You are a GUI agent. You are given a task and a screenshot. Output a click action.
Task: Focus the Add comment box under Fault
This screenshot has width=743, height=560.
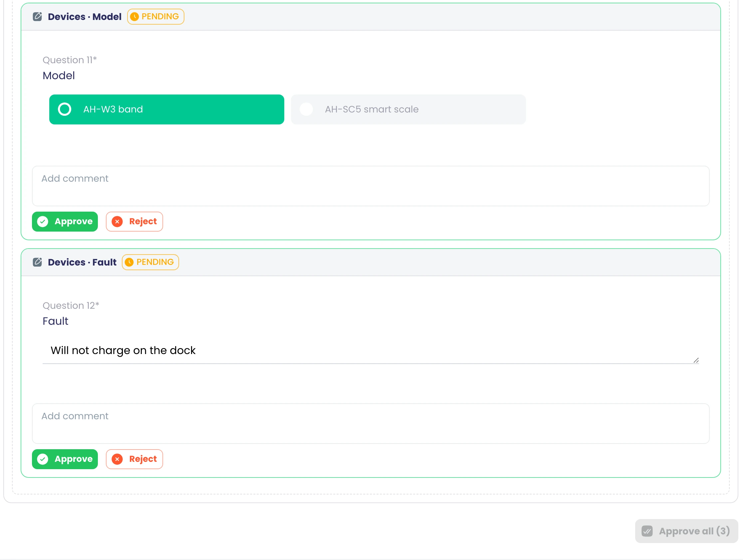pos(371,424)
